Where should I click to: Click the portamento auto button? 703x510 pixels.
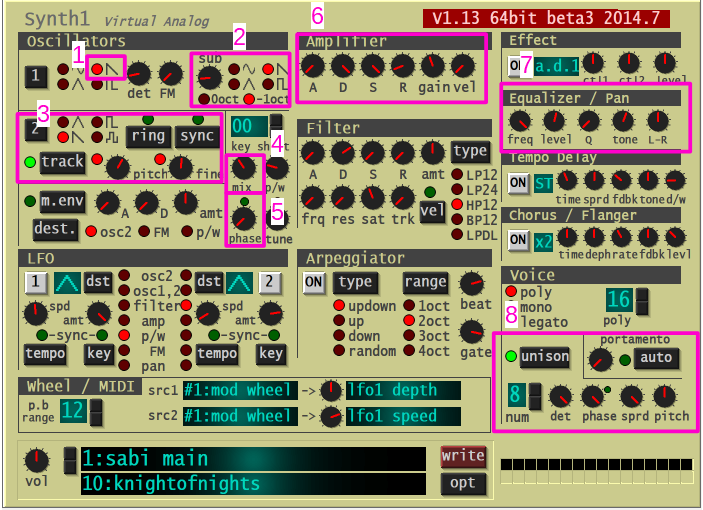(656, 358)
